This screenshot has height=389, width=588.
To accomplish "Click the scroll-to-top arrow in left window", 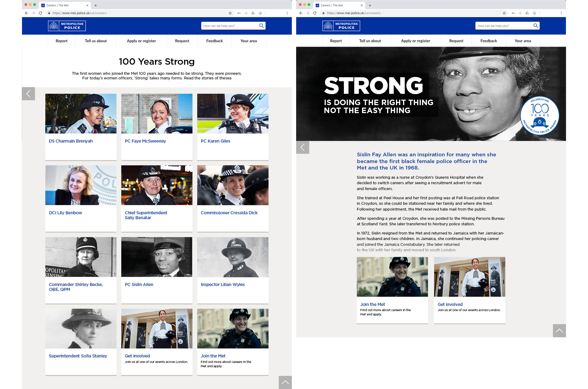I will coord(285,382).
